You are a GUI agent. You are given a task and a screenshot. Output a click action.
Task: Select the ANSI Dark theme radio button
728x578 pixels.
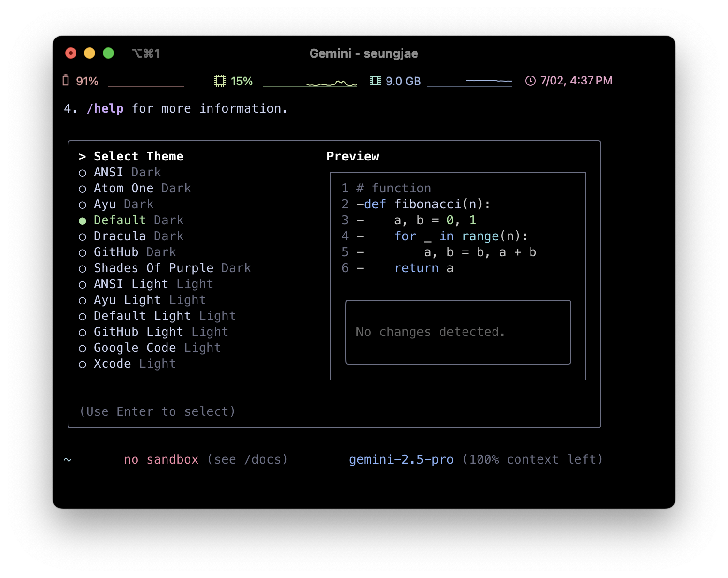pos(83,173)
